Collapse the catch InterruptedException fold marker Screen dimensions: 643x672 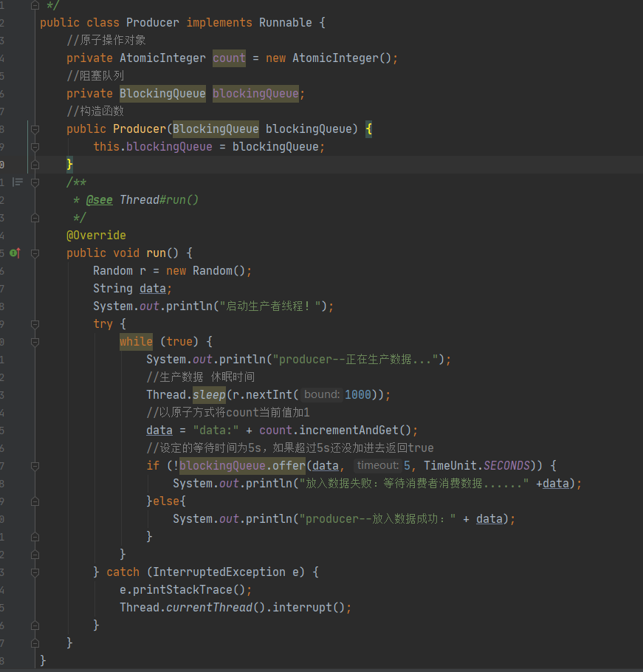pyautogui.click(x=35, y=572)
